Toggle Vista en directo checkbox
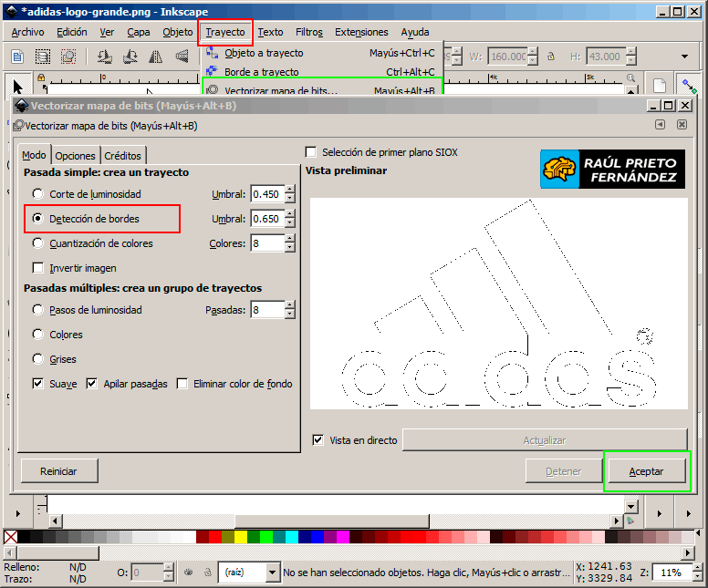Screen dimensions: 708x588 [318, 440]
